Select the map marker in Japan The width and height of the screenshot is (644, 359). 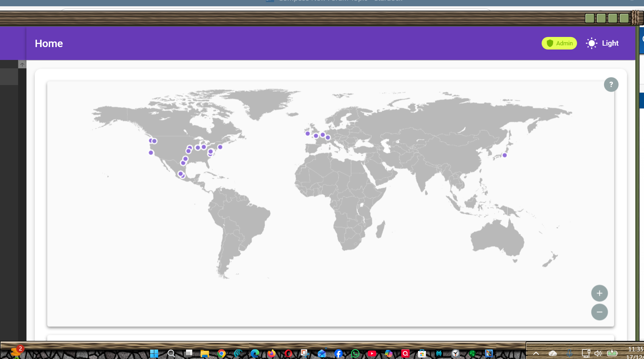(505, 155)
